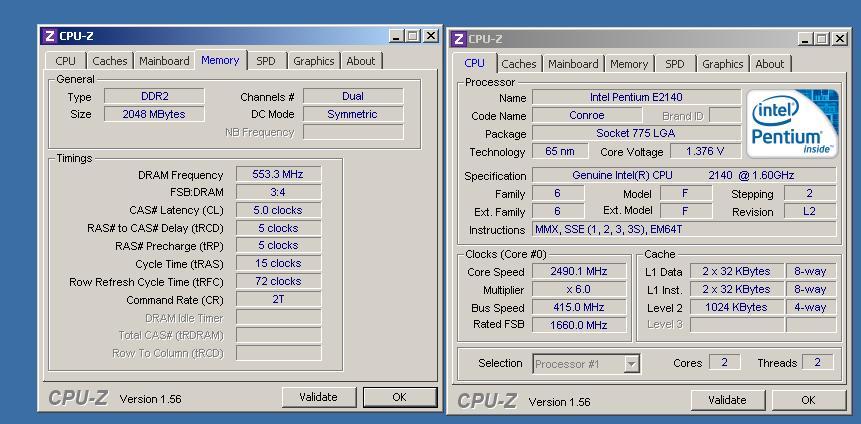This screenshot has height=424, width=861.
Task: Click the Cores count value
Action: pyautogui.click(x=724, y=362)
